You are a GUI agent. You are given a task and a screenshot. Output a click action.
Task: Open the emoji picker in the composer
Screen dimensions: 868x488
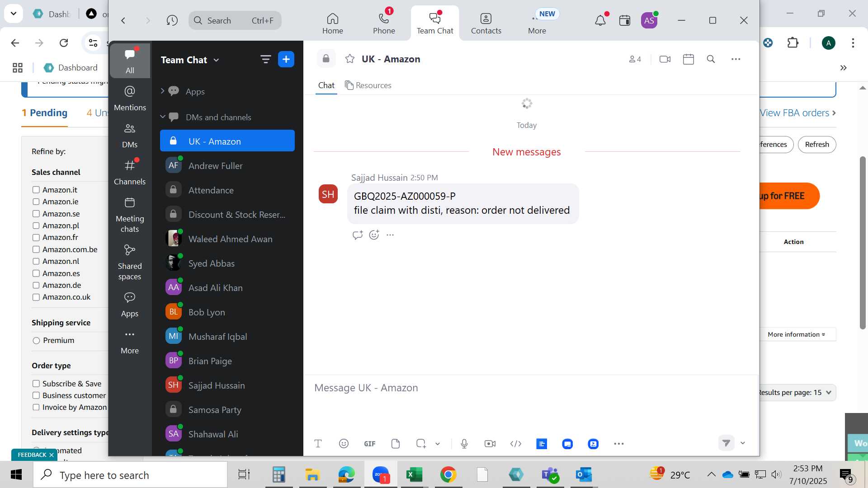[344, 444]
